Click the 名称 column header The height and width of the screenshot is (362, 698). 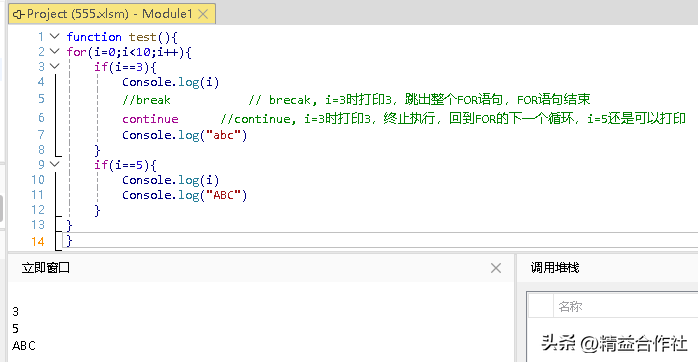tap(570, 306)
